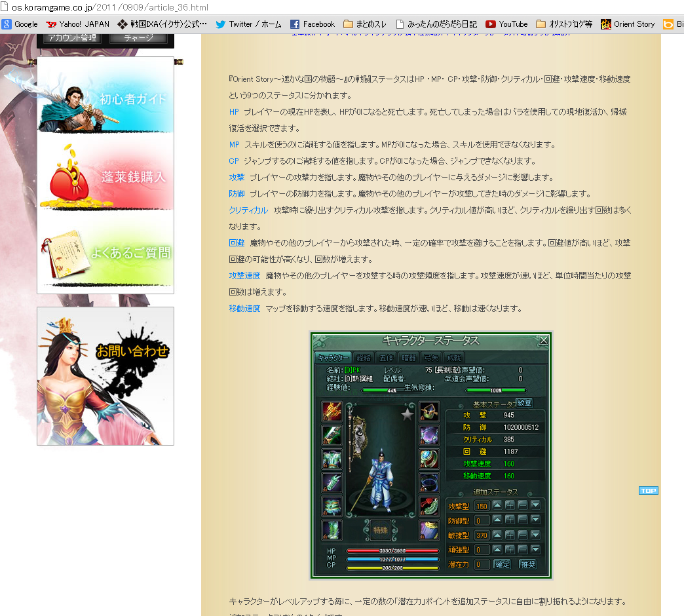This screenshot has width=684, height=616.
Task: Click the 移動速度 term link in article
Action: point(244,309)
